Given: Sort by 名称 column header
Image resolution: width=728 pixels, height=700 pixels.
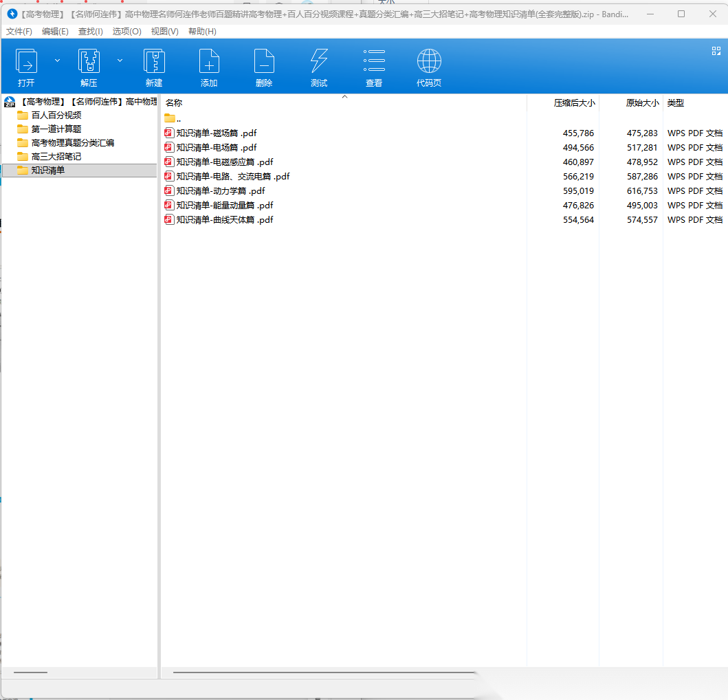Looking at the screenshot, I should [x=174, y=103].
